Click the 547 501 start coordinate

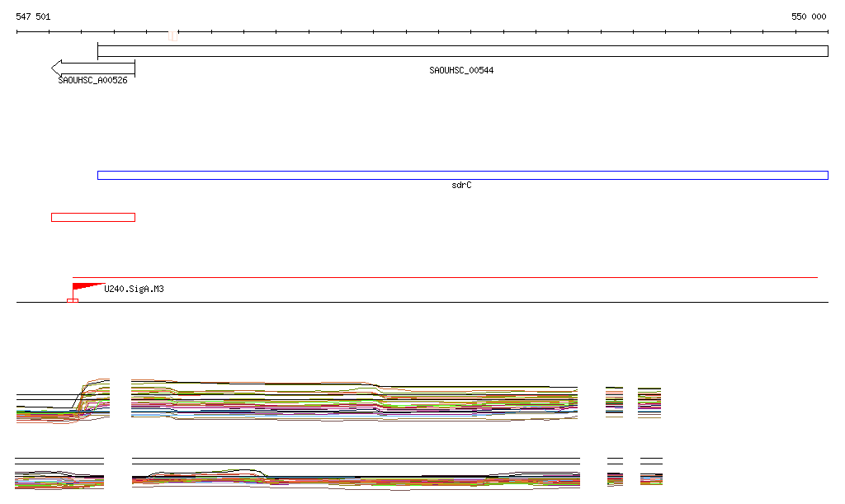(x=33, y=16)
